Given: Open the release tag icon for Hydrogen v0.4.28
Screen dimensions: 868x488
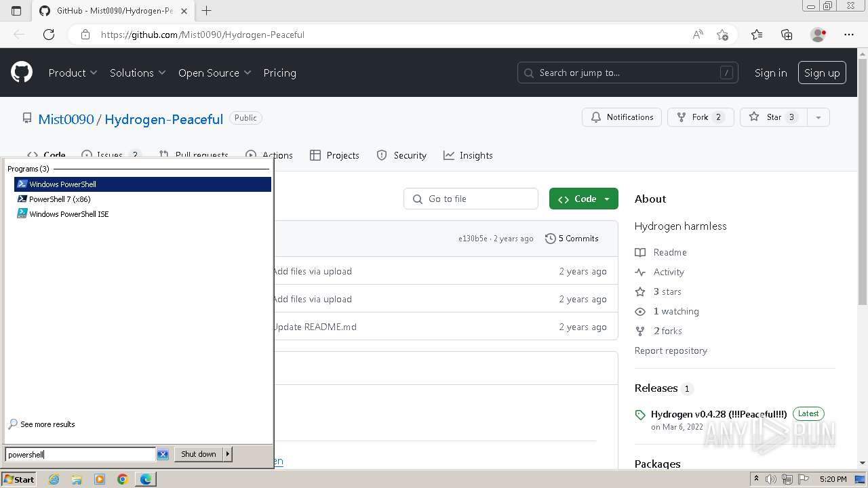Looking at the screenshot, I should point(640,415).
